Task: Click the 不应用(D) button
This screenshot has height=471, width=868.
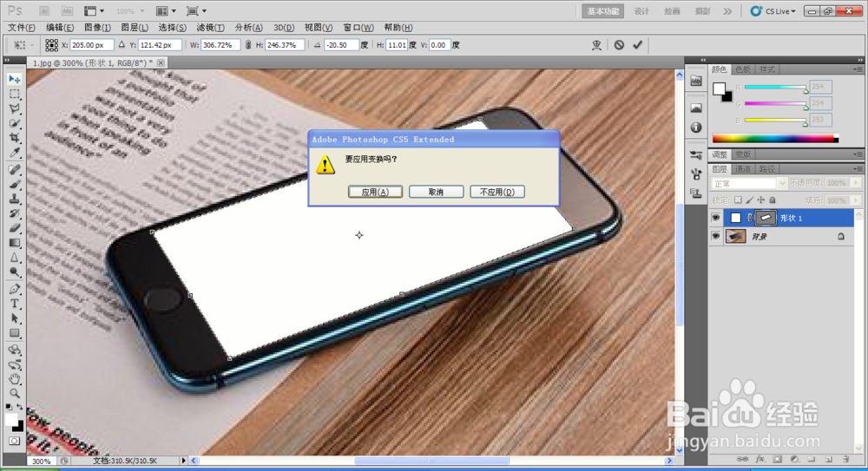Action: (x=497, y=192)
